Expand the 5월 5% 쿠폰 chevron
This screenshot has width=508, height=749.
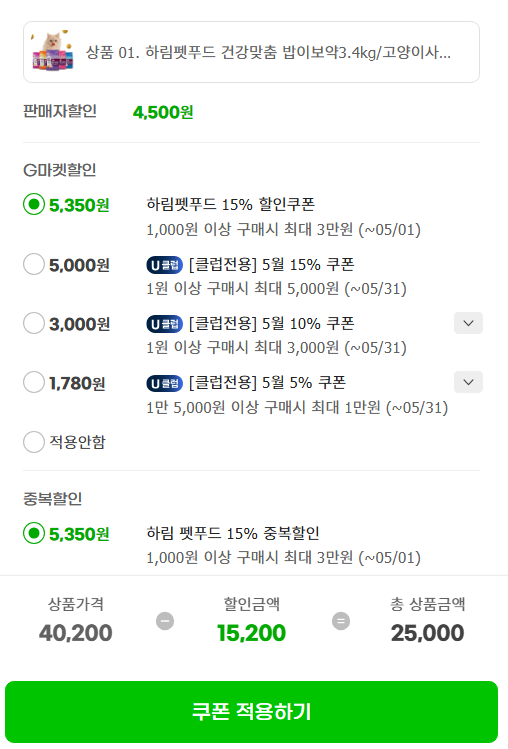pyautogui.click(x=468, y=382)
